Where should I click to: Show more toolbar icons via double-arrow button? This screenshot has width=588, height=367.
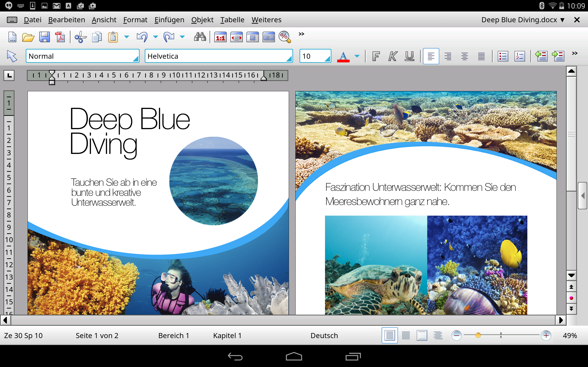point(301,34)
